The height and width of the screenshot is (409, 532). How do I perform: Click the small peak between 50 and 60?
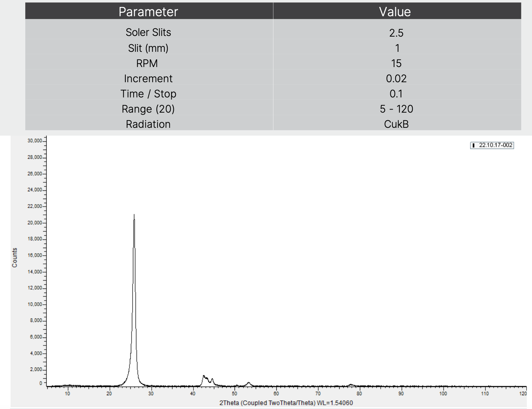248,383
